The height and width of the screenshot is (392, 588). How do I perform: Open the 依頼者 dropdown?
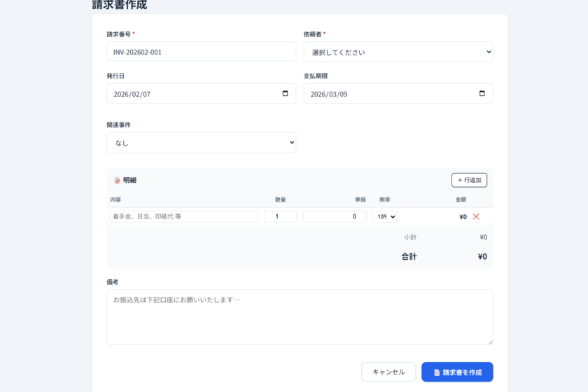pyautogui.click(x=398, y=52)
